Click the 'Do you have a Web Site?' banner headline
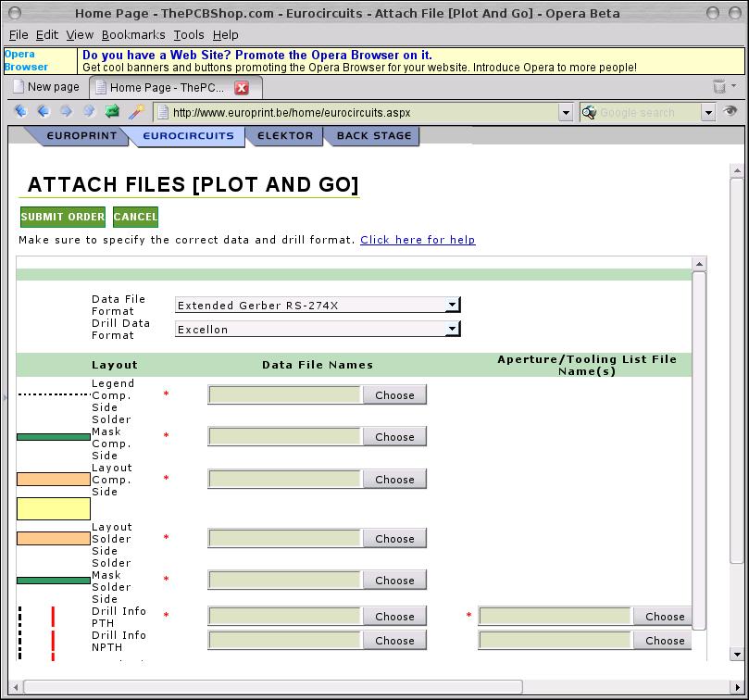Viewport: 749px width, 700px height. pyautogui.click(x=257, y=55)
